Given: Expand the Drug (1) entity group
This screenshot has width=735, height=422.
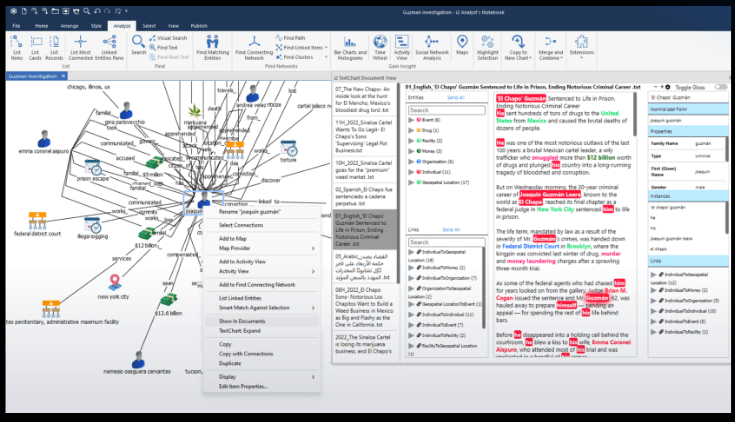Looking at the screenshot, I should tap(411, 130).
